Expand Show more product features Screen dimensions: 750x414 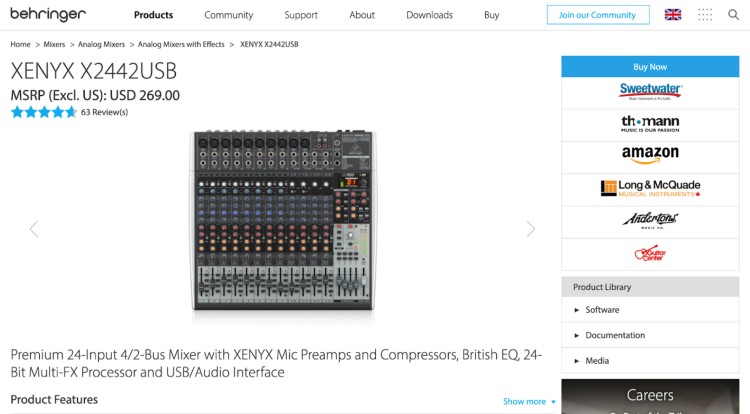529,402
